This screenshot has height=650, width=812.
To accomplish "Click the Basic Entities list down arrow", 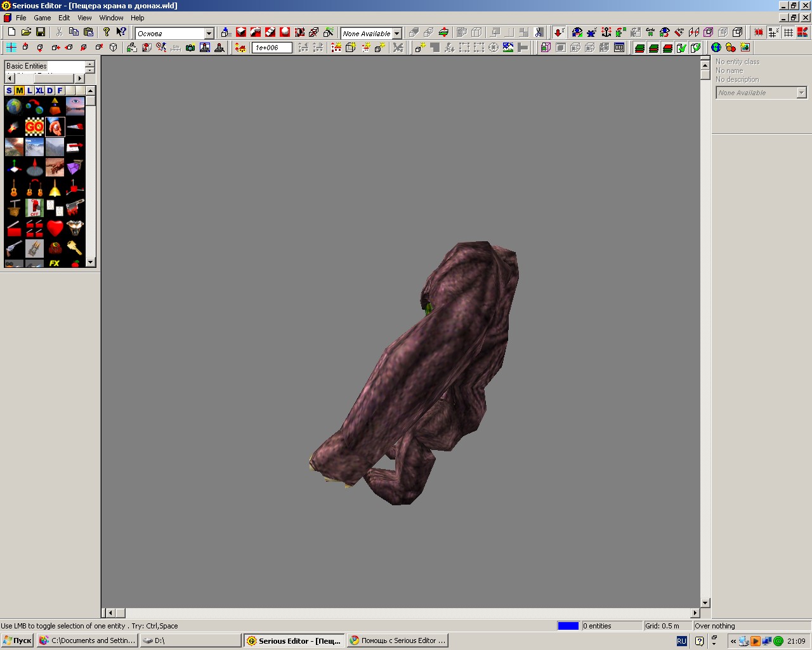I will pyautogui.click(x=90, y=70).
